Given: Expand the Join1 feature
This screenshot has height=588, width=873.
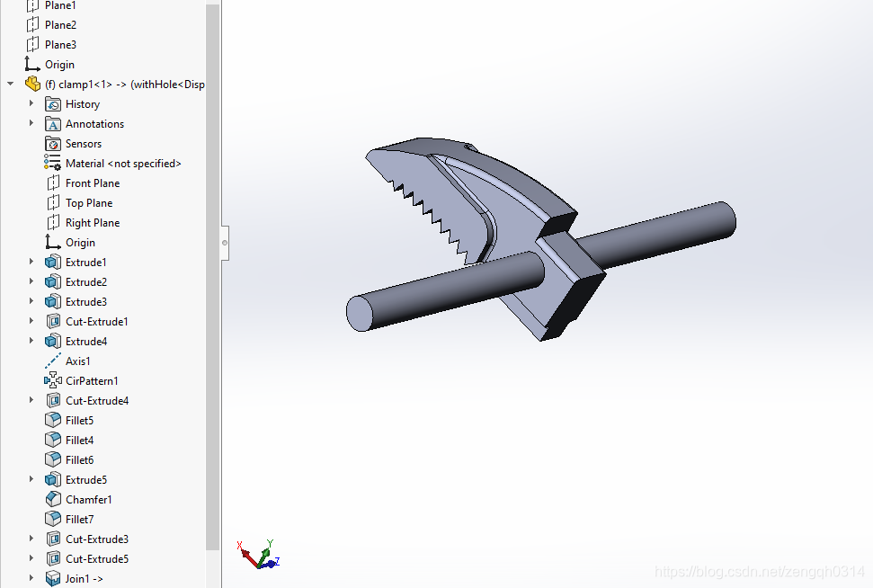Looking at the screenshot, I should [x=31, y=578].
